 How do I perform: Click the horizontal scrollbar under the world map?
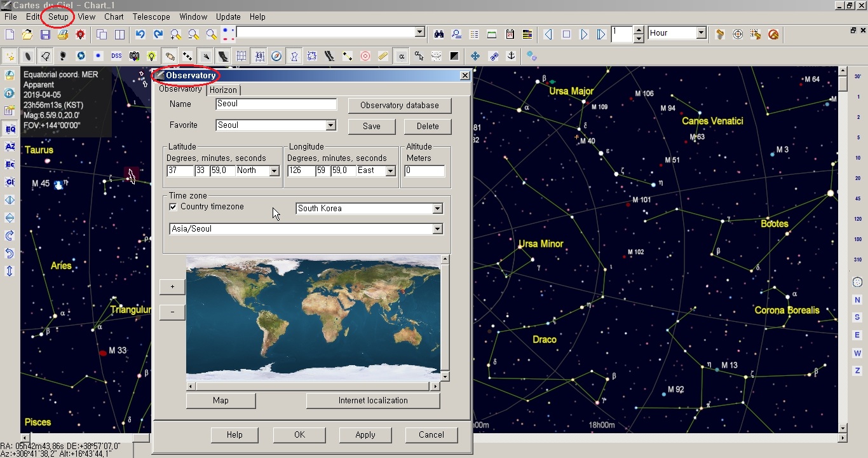[x=313, y=386]
